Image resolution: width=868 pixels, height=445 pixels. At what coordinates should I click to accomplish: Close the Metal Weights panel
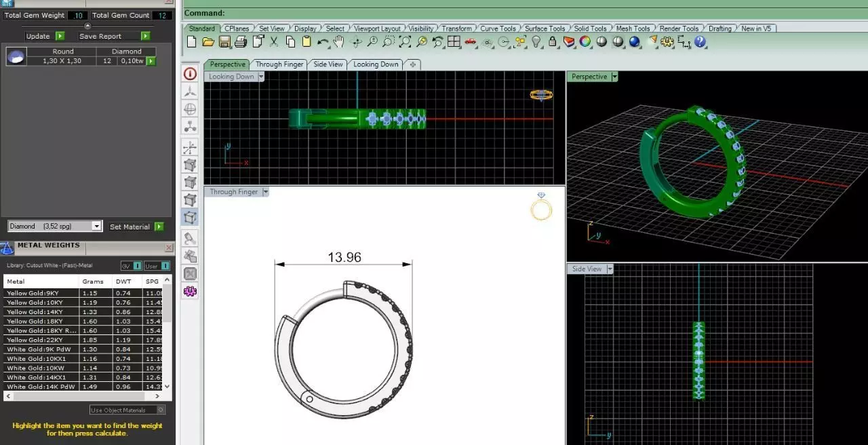click(x=168, y=248)
